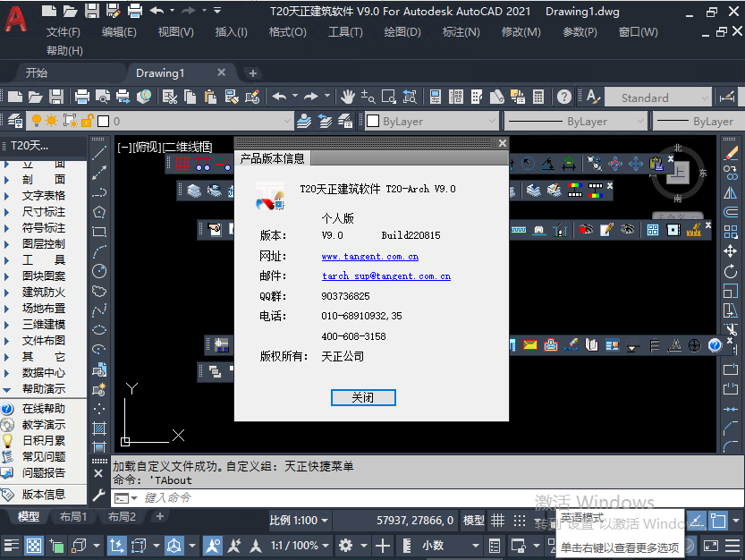Click the Undo arrow in standard toolbar

[279, 97]
